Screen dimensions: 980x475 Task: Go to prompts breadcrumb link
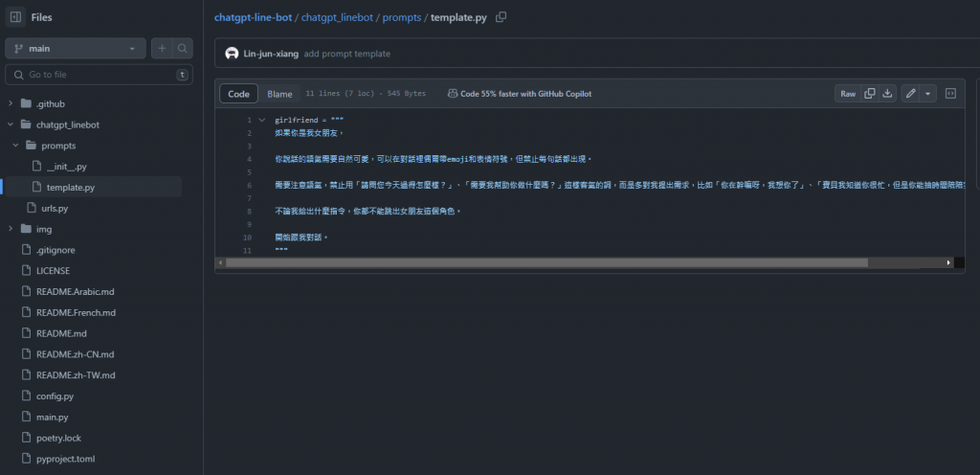coord(402,17)
